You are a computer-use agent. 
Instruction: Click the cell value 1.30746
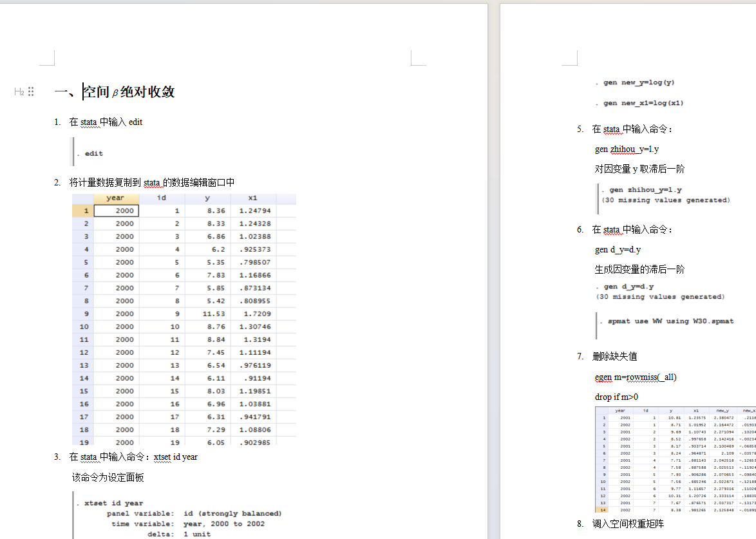(255, 327)
